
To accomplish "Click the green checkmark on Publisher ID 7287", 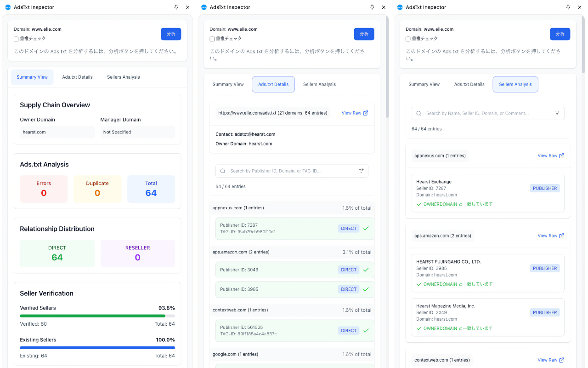I will (366, 229).
